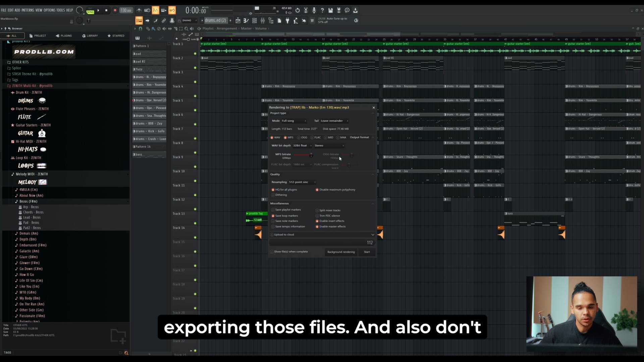Open the Piano roll via its toolbar icon
The width and height of the screenshot is (644, 362).
pyautogui.click(x=246, y=20)
